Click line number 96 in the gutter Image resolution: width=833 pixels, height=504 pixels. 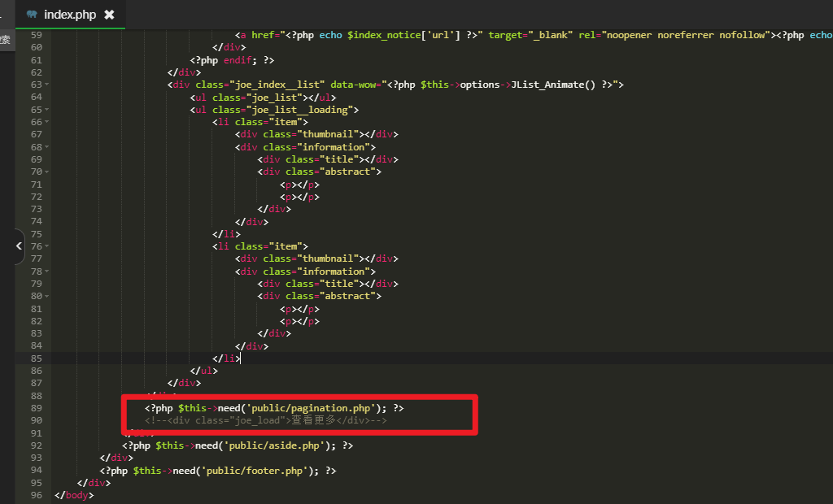click(x=35, y=495)
